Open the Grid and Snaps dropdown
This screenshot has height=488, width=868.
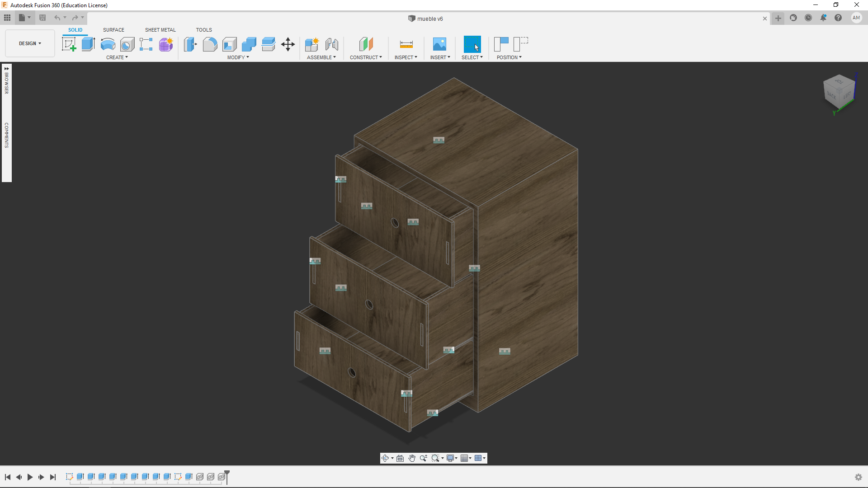click(466, 458)
